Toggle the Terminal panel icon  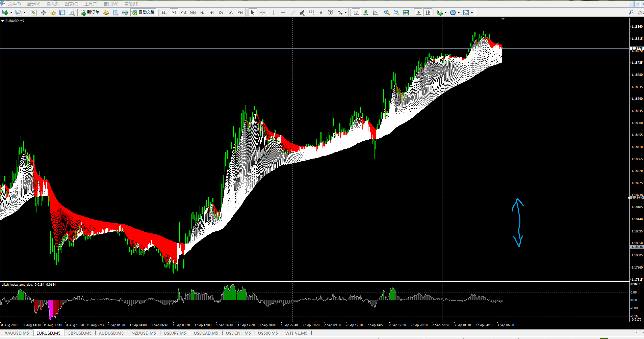click(62, 12)
